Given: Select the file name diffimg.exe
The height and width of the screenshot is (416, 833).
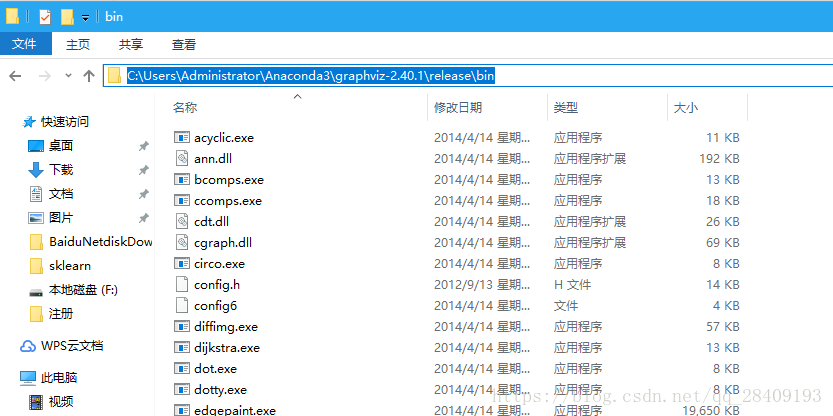Looking at the screenshot, I should (x=226, y=327).
